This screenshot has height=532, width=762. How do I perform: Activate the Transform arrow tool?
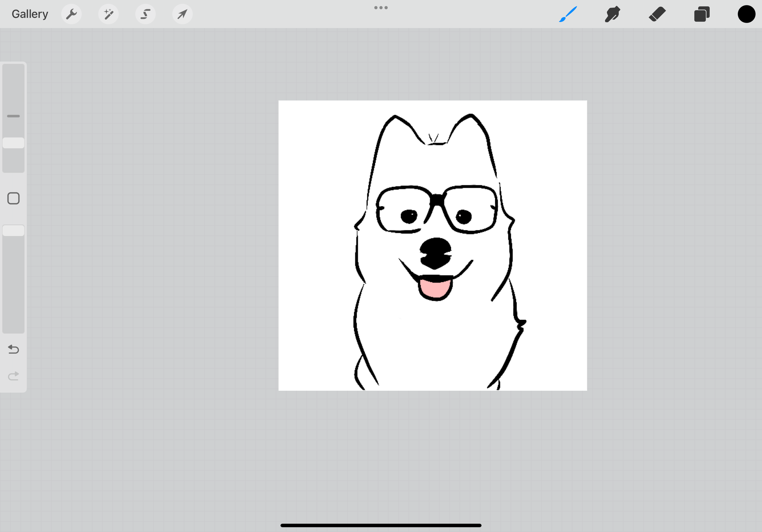[x=182, y=14]
